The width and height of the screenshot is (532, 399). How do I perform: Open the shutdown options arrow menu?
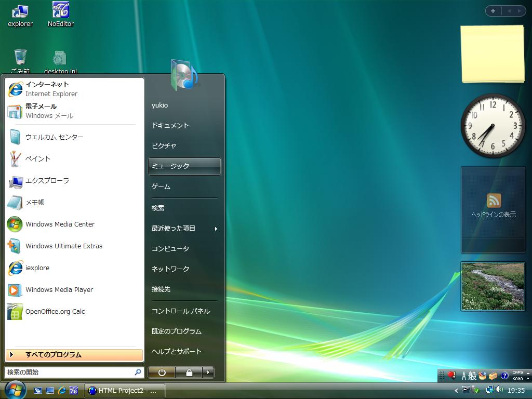[208, 373]
